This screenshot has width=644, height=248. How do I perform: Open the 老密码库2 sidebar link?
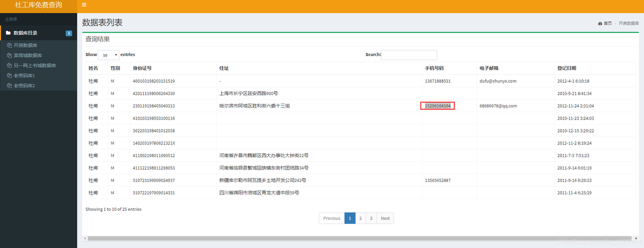coord(24,86)
